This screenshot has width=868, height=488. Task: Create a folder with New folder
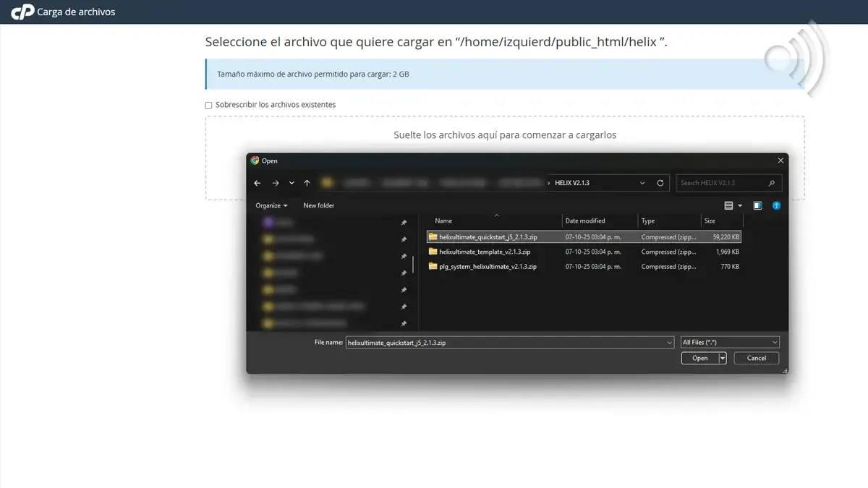point(318,205)
